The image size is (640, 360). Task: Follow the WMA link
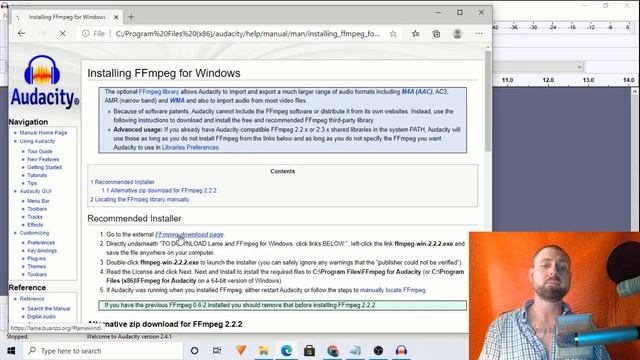[177, 100]
